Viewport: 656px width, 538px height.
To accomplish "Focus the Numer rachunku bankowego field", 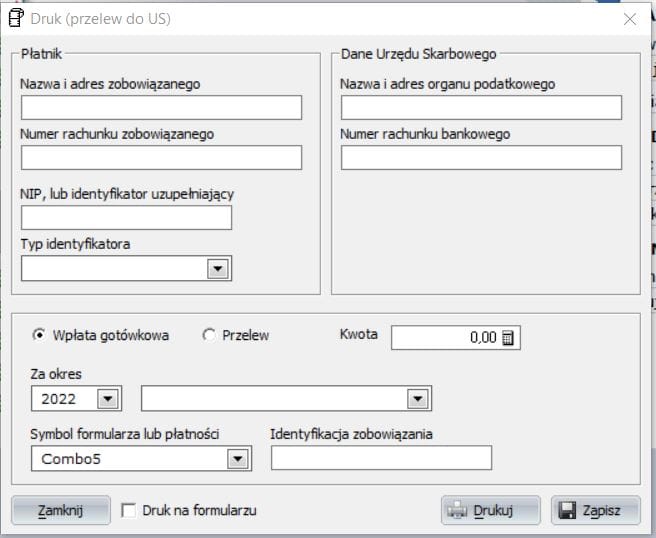I will click(x=481, y=158).
